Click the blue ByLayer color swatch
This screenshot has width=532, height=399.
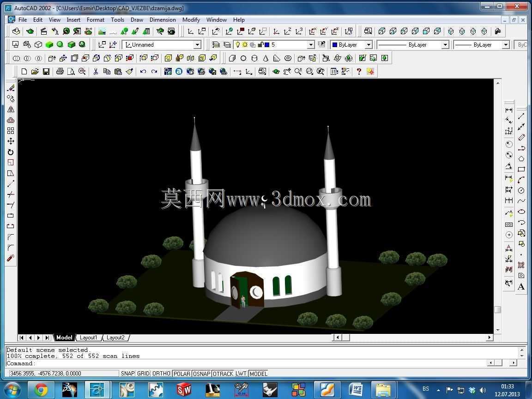click(334, 44)
